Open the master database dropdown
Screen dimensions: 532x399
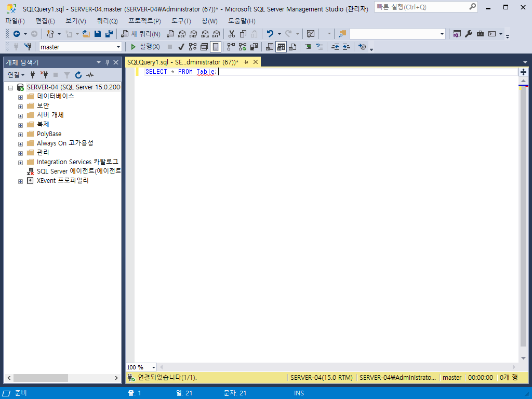[118, 47]
